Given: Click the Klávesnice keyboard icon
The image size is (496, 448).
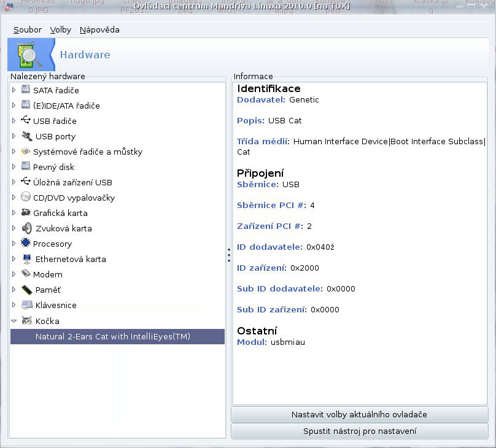Looking at the screenshot, I should (27, 305).
